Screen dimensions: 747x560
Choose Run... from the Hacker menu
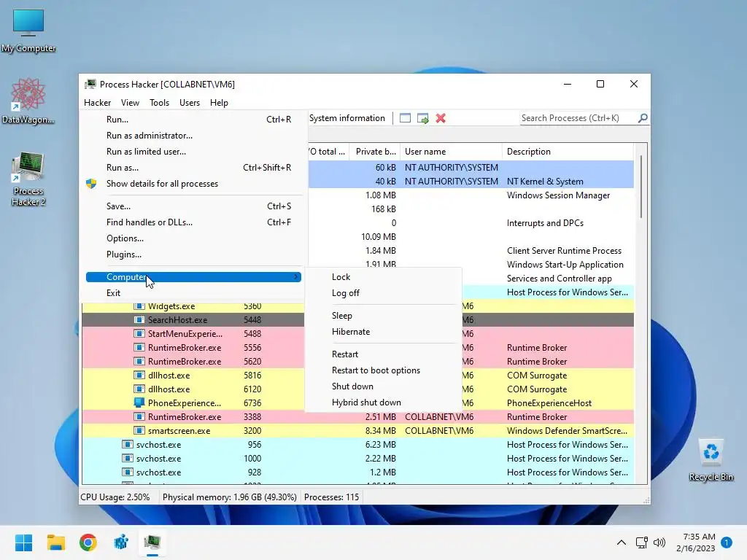(193, 120)
